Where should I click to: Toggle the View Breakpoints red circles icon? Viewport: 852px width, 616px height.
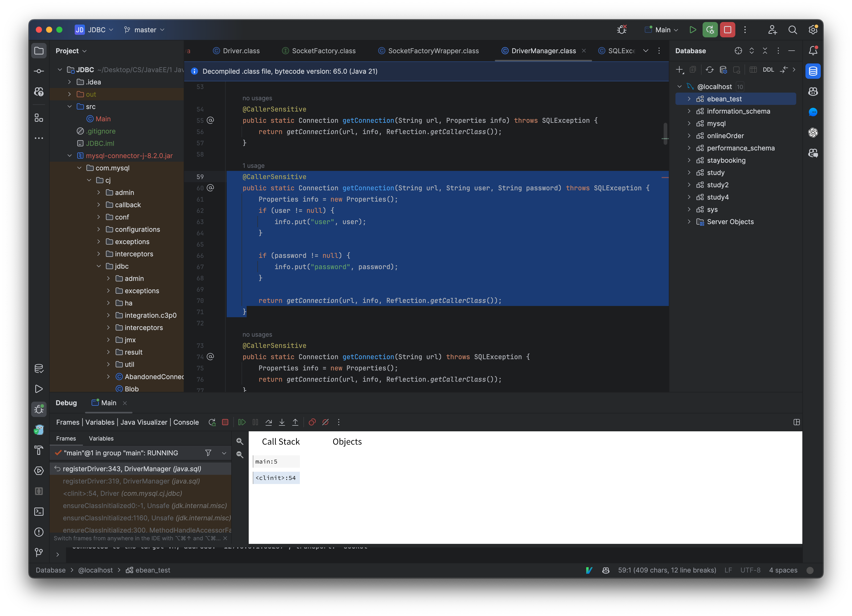tap(312, 422)
